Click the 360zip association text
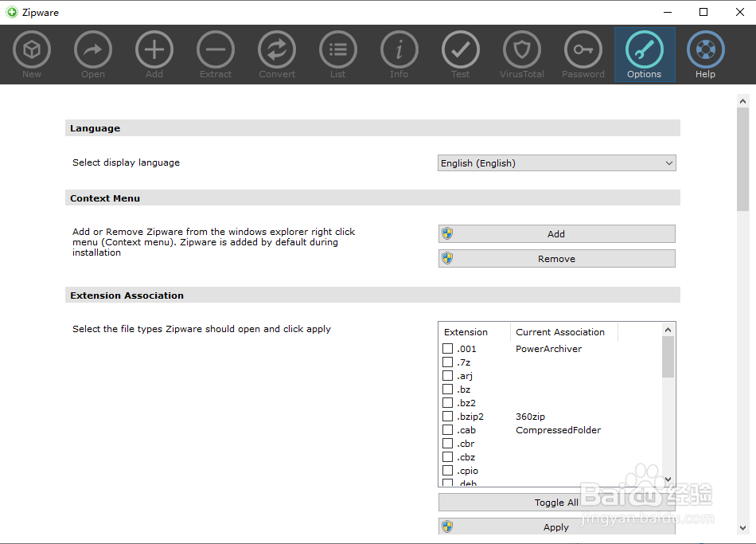The height and width of the screenshot is (544, 756). [530, 416]
